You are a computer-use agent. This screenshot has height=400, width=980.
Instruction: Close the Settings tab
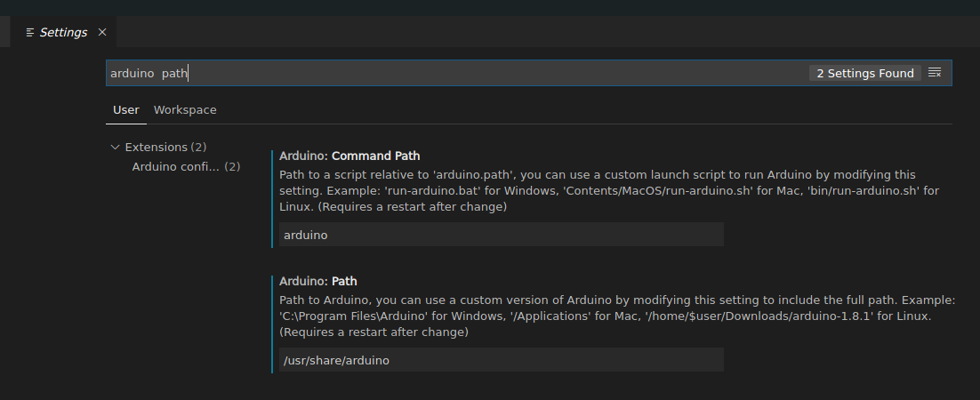[102, 33]
